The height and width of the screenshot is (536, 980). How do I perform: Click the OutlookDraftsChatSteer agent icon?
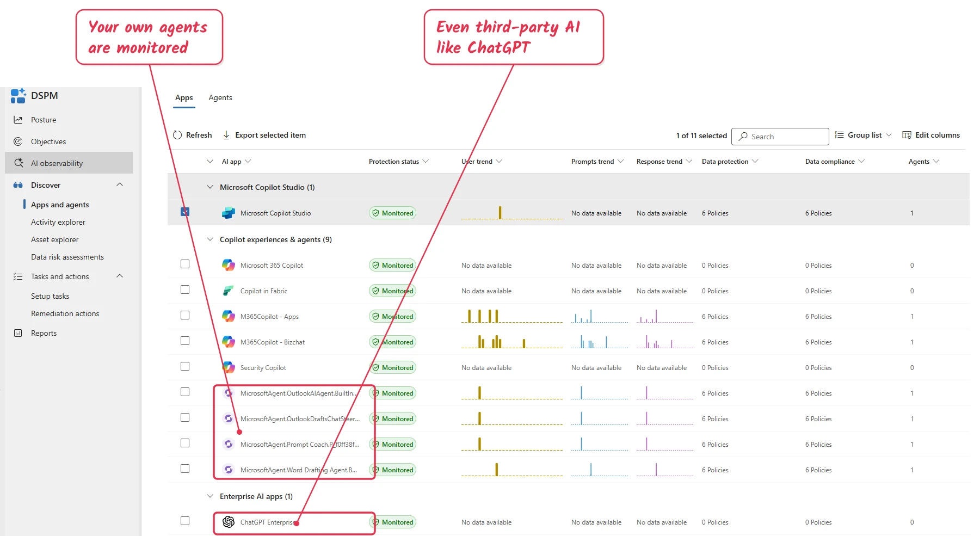tap(229, 418)
